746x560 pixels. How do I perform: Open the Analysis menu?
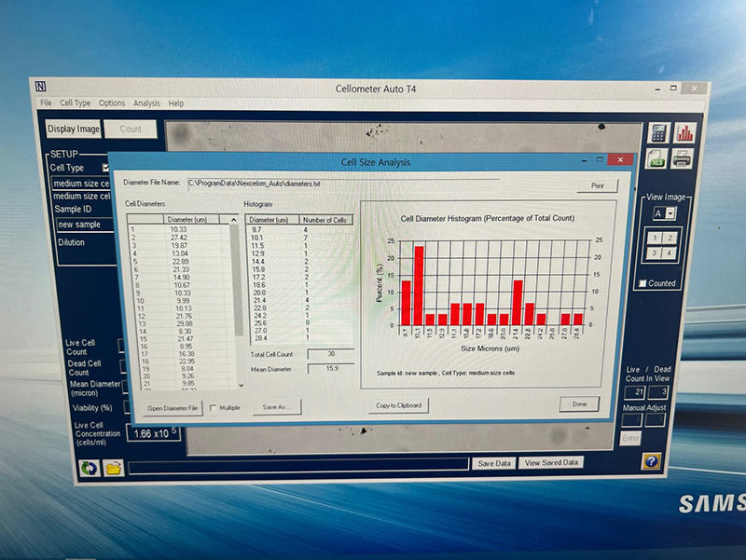pos(146,103)
